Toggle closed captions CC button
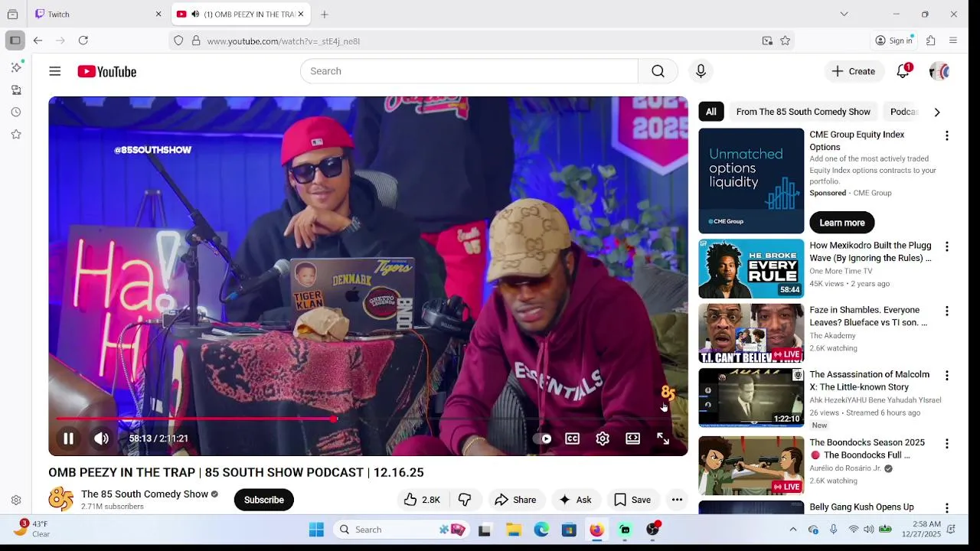Screen dimensions: 980x551 572,439
